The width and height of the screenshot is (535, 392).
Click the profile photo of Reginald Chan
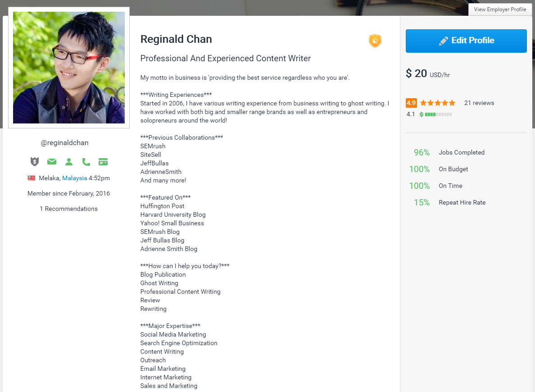pyautogui.click(x=69, y=68)
